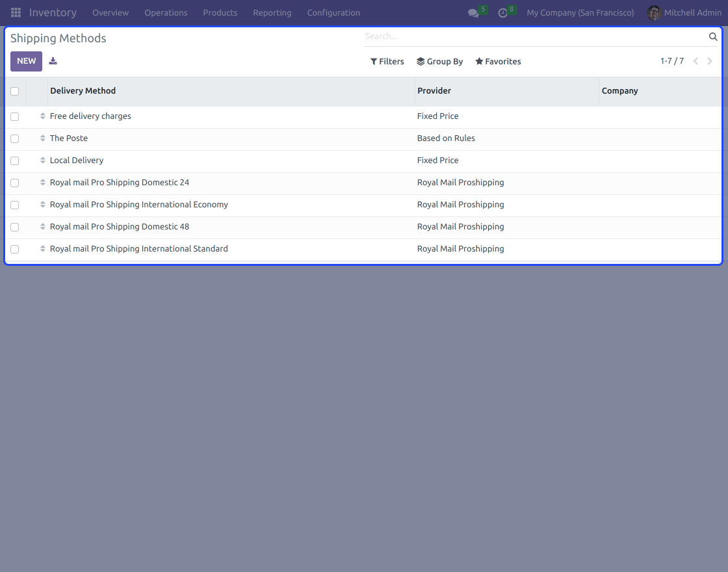728x572 pixels.
Task: Click the NEW button
Action: [x=27, y=61]
